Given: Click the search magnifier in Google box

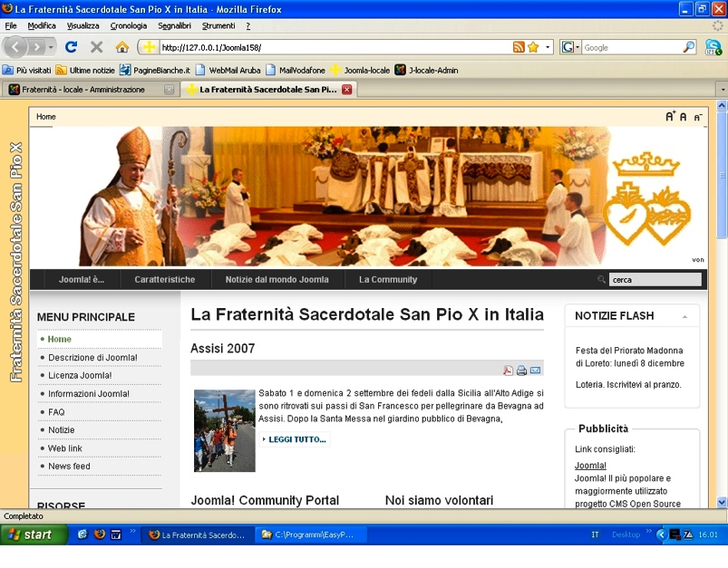Looking at the screenshot, I should (688, 47).
